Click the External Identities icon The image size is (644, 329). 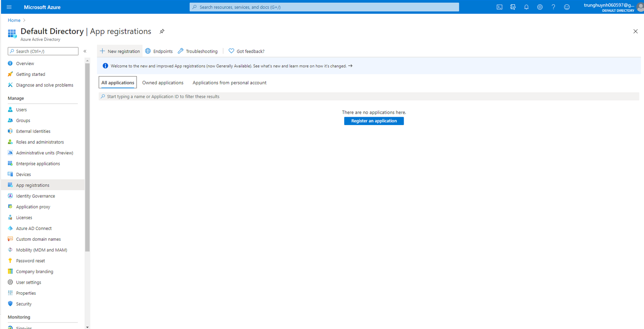click(x=10, y=131)
